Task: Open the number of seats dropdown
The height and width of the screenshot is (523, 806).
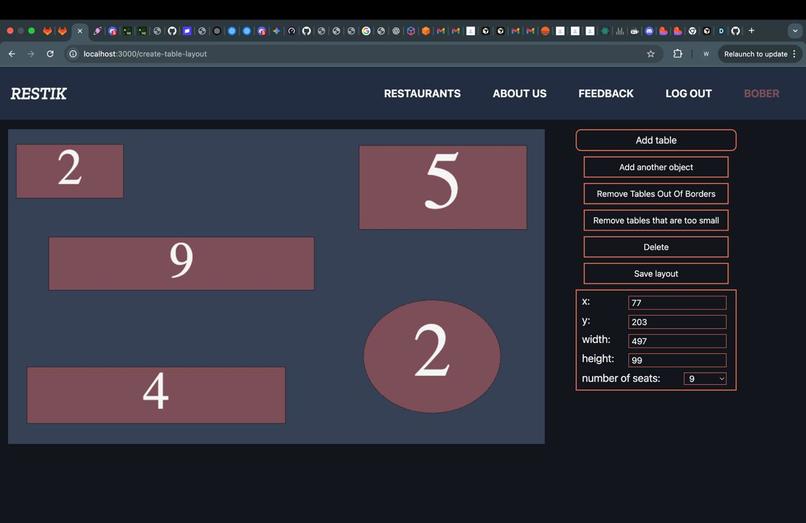Action: click(705, 378)
